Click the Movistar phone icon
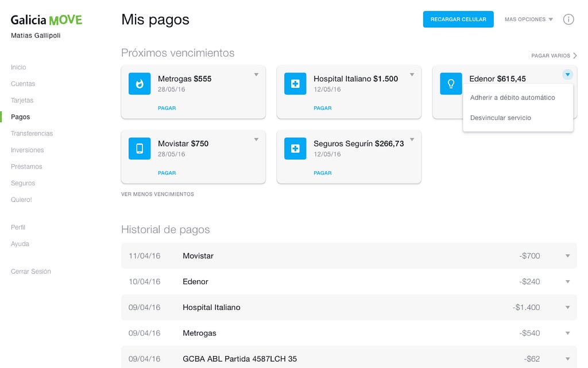588x368 pixels. [x=140, y=148]
